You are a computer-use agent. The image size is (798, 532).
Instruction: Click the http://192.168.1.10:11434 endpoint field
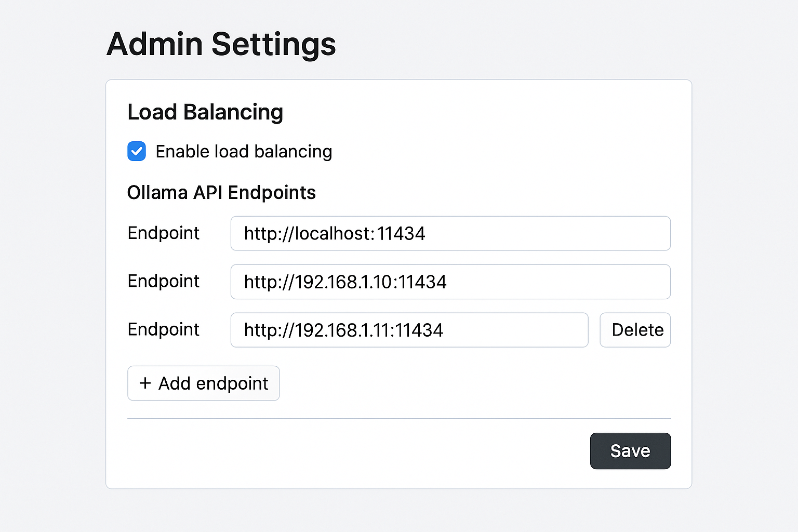click(450, 282)
